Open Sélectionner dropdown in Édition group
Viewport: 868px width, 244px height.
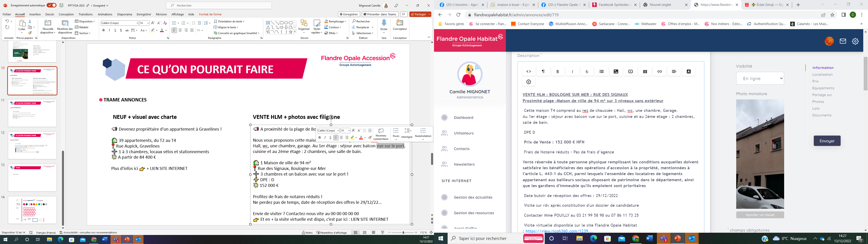tap(363, 33)
